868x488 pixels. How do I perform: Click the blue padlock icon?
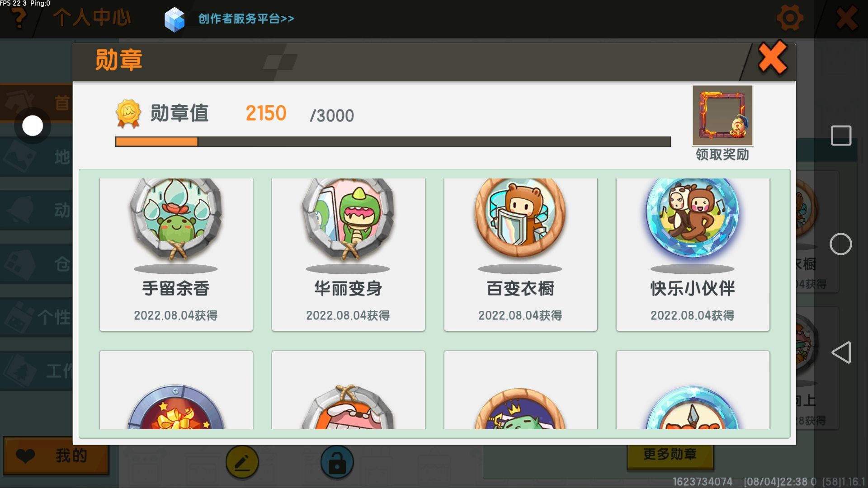(337, 462)
